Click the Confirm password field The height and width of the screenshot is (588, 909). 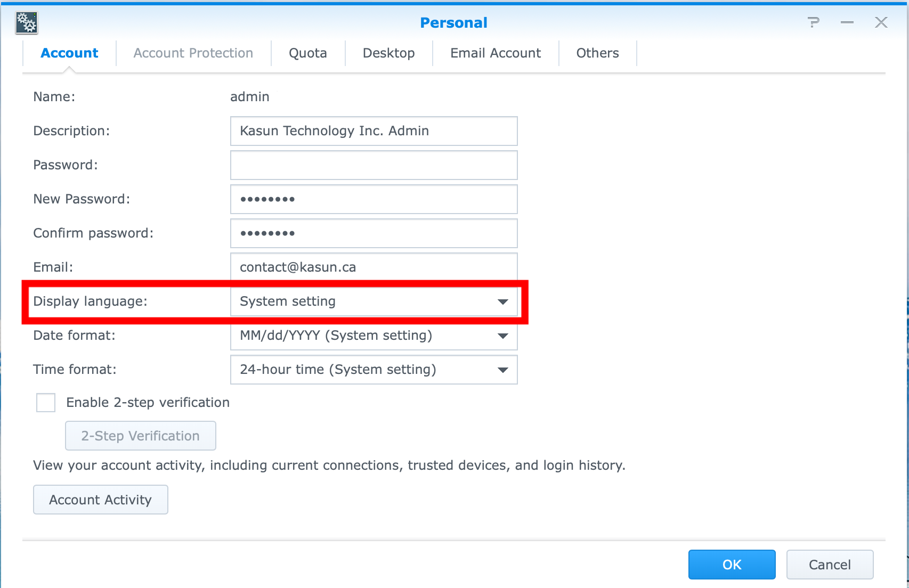(x=374, y=233)
